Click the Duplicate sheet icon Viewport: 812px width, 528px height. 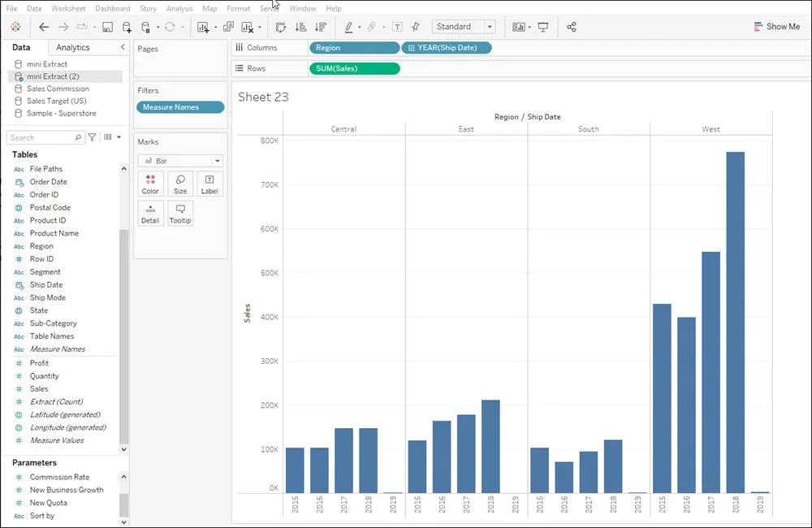click(x=228, y=27)
